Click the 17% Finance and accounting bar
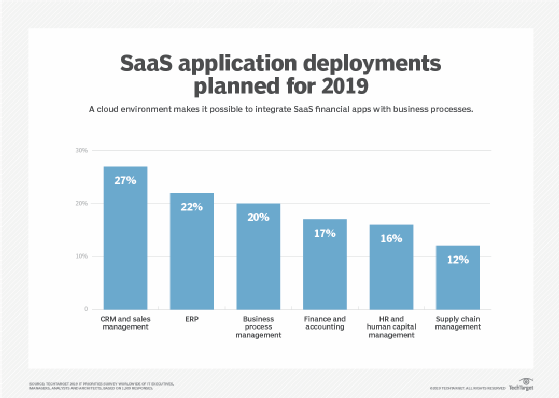Viewport: 559px width, 398px height. pyautogui.click(x=325, y=264)
